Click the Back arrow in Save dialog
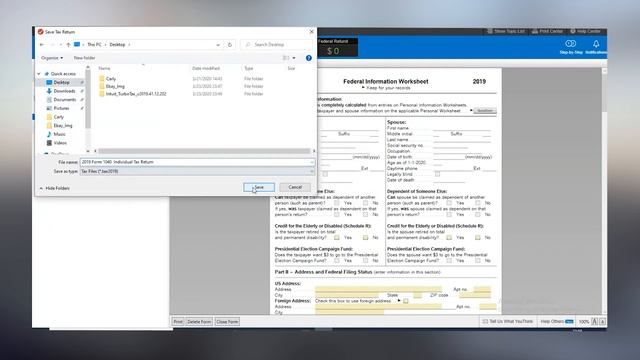640x360 pixels. click(x=42, y=44)
